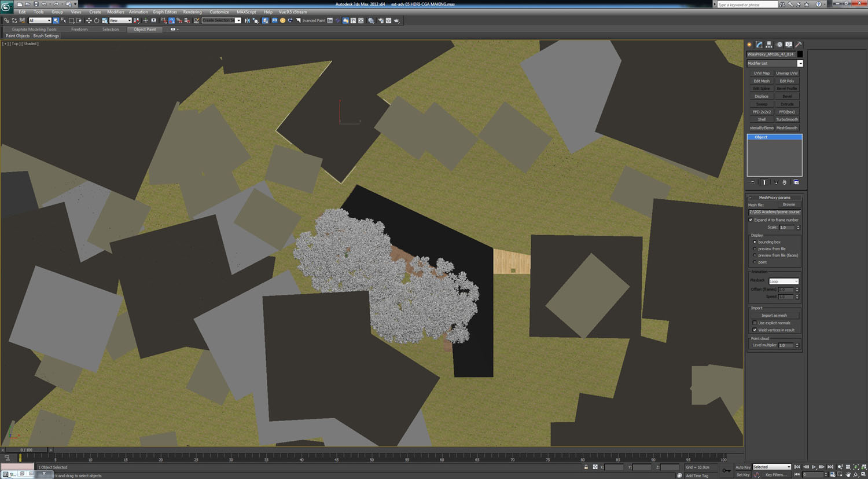Click the object color swatch beside the name
Viewport: 868px width, 479px height.
(x=800, y=54)
